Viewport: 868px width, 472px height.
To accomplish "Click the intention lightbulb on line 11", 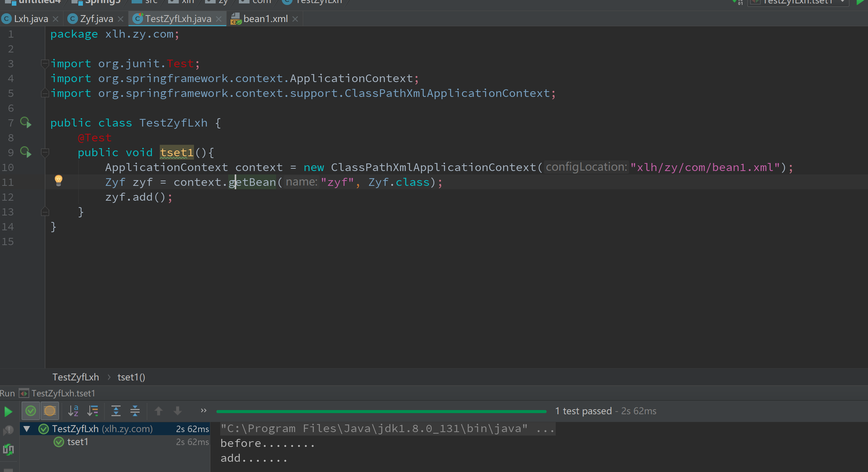I will pos(58,180).
